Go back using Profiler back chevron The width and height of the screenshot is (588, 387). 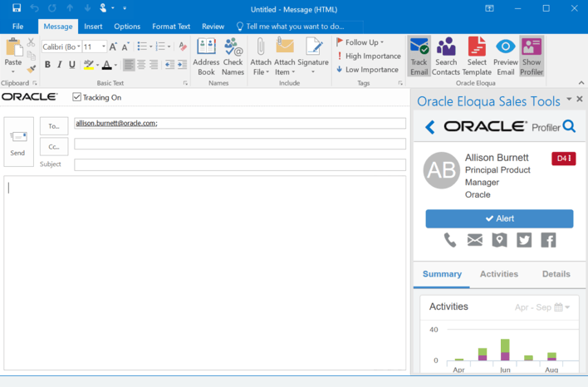[x=430, y=127]
